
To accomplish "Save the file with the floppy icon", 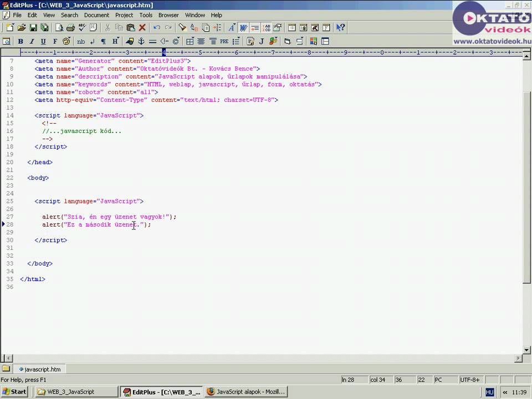I will point(33,28).
